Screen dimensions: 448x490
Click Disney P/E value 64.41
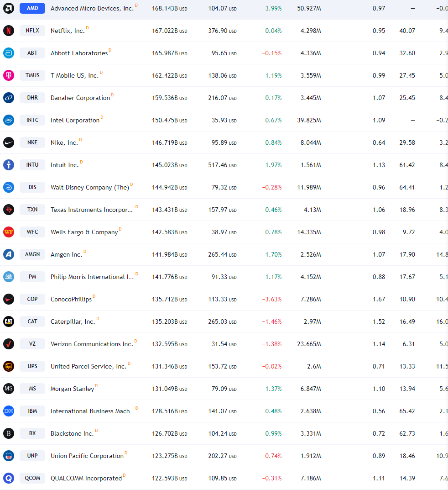(x=407, y=188)
